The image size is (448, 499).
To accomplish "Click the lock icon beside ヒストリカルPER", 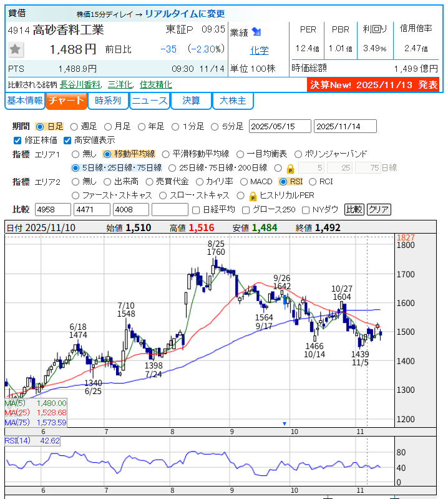I will coord(253,195).
